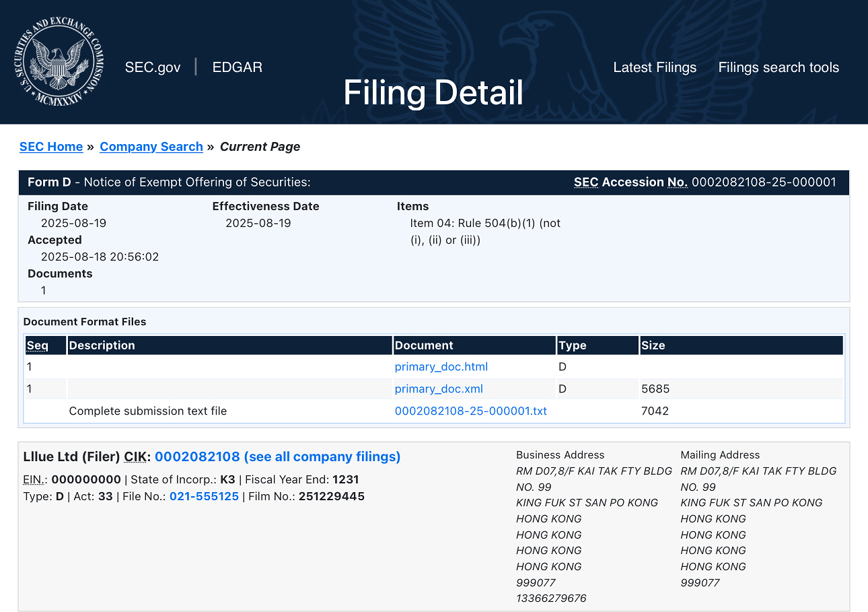Image resolution: width=868 pixels, height=612 pixels.
Task: Click the CIK abbreviation beside Lllue Ltd
Action: click(x=137, y=457)
